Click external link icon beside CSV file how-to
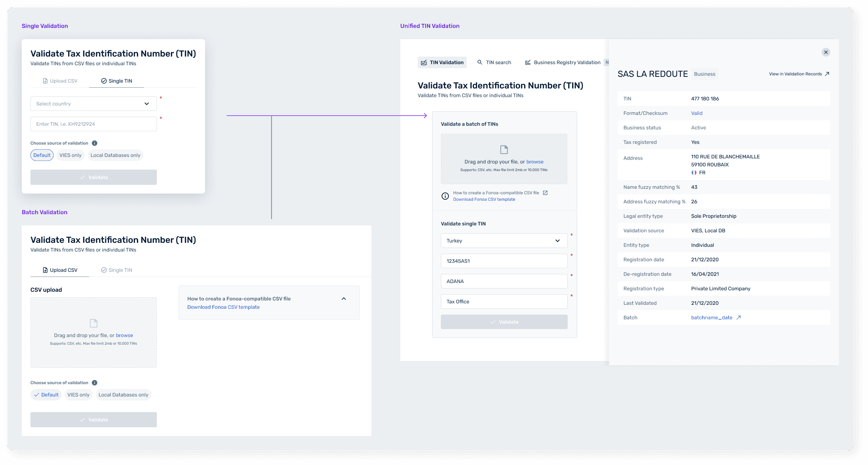Image resolution: width=868 pixels, height=465 pixels. pos(545,193)
